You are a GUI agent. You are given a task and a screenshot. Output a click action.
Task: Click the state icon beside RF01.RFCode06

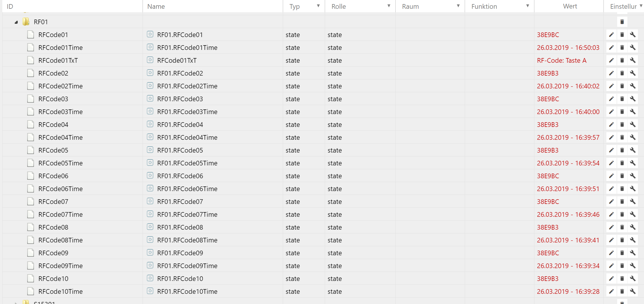click(x=150, y=176)
